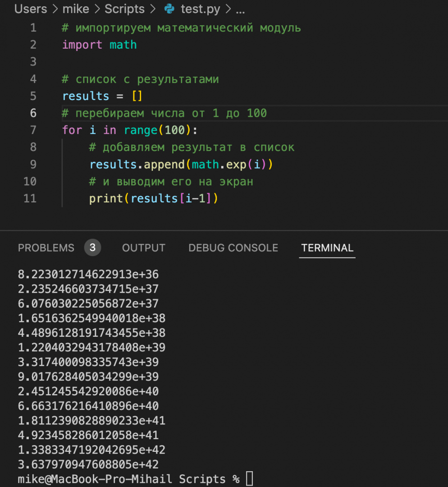Place cursor in the terminal prompt after Scripts %

pyautogui.click(x=251, y=479)
